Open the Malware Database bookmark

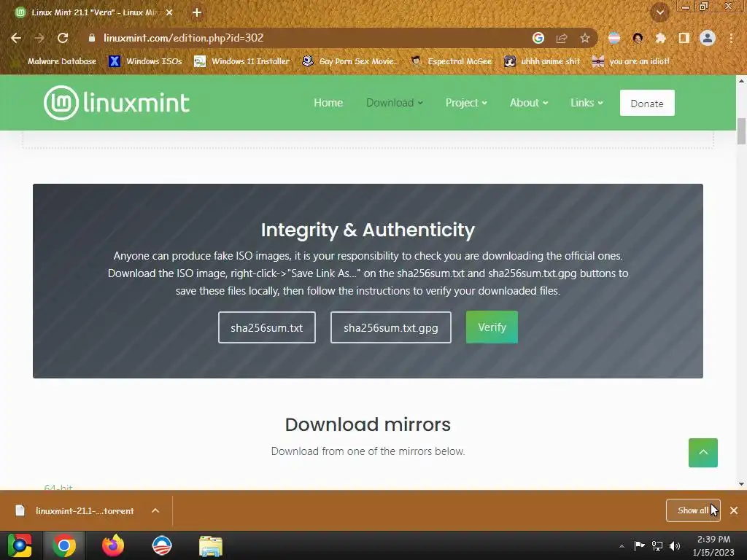click(55, 61)
